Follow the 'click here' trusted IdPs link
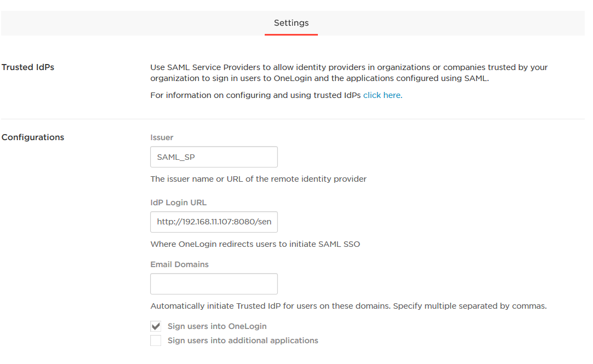Viewport: 593px width, 364px height. pos(383,95)
